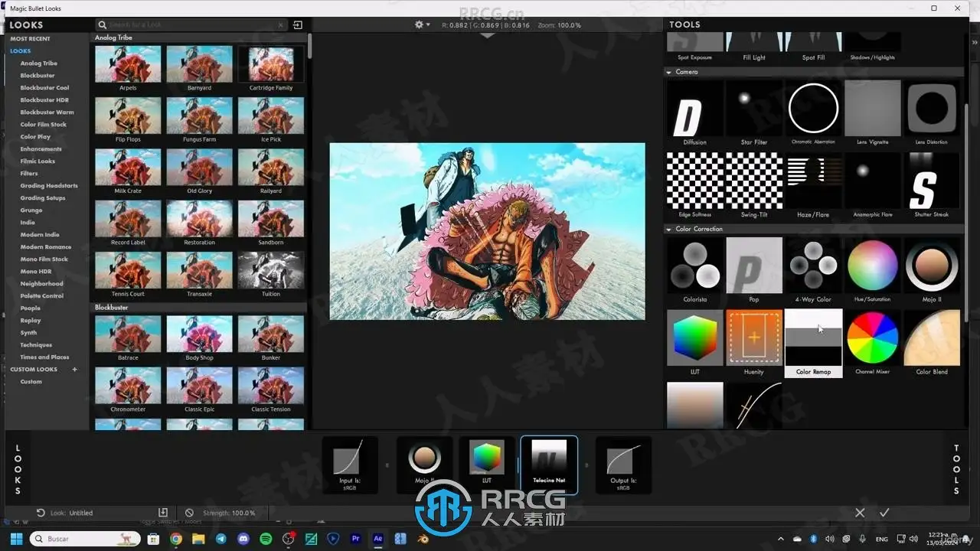Click the import look icon next to search
The height and width of the screenshot is (551, 980).
click(298, 25)
